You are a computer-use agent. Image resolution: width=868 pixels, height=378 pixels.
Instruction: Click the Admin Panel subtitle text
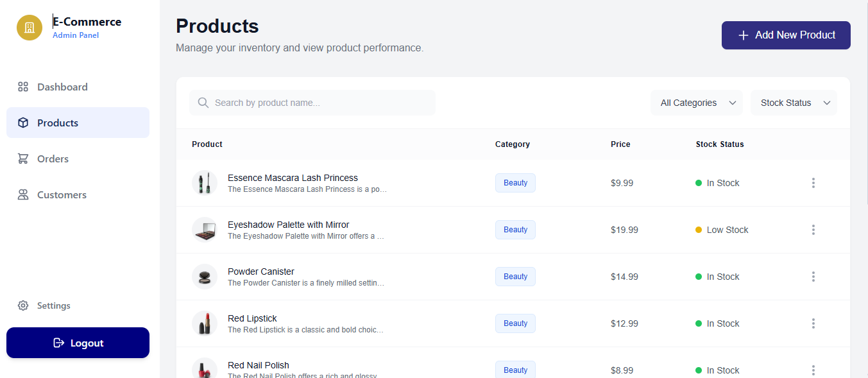76,35
